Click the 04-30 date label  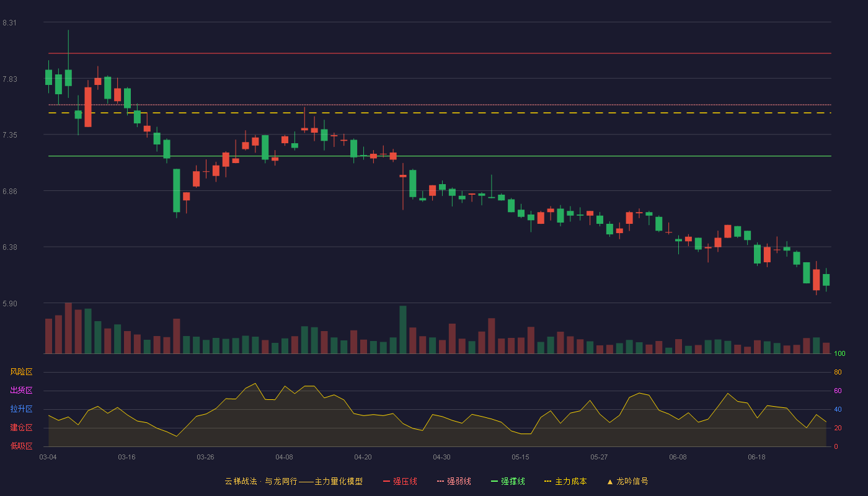tap(441, 457)
